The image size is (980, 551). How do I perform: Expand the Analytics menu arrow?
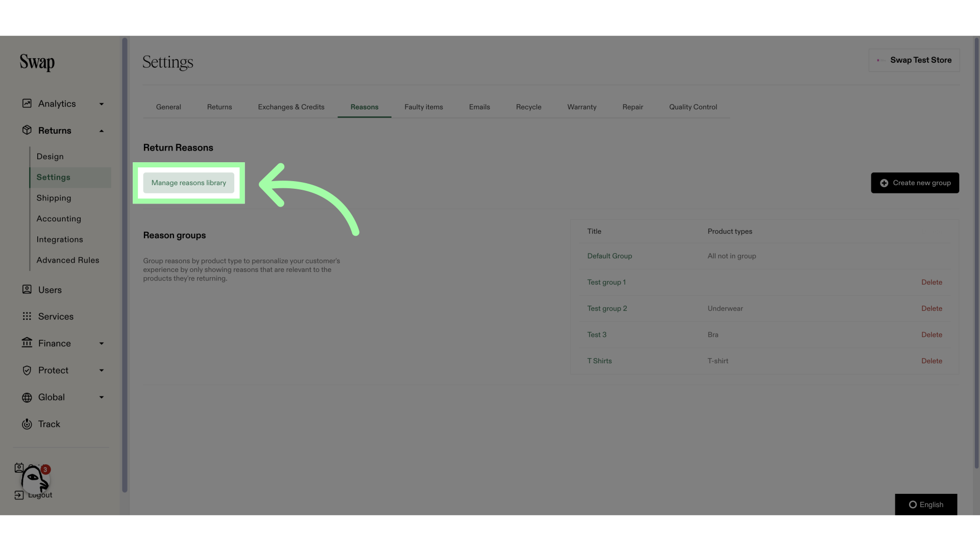pos(102,104)
